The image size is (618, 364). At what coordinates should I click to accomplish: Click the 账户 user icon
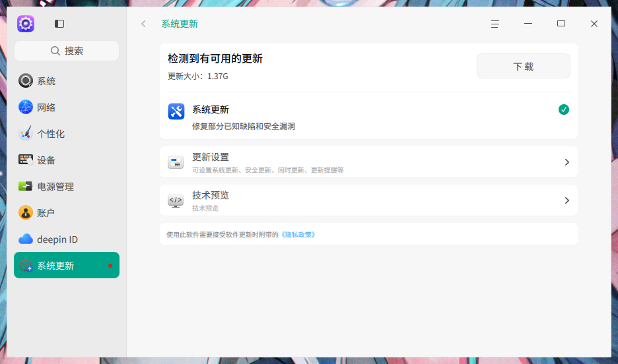pos(26,212)
